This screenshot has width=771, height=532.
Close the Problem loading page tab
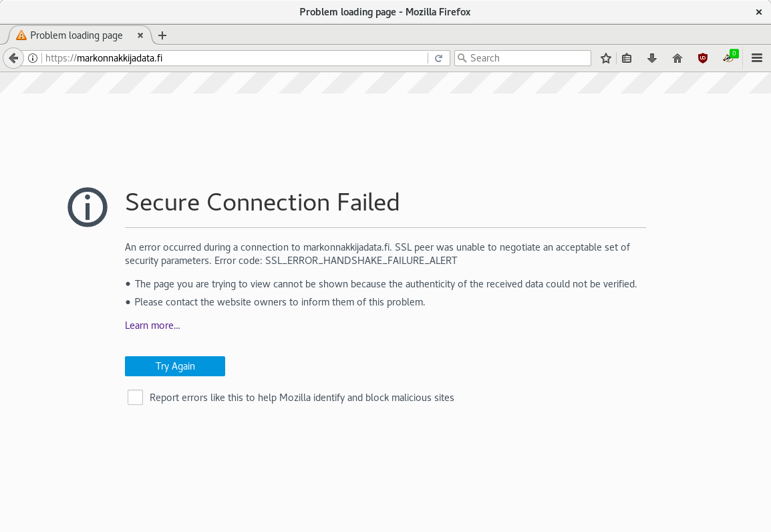point(140,35)
